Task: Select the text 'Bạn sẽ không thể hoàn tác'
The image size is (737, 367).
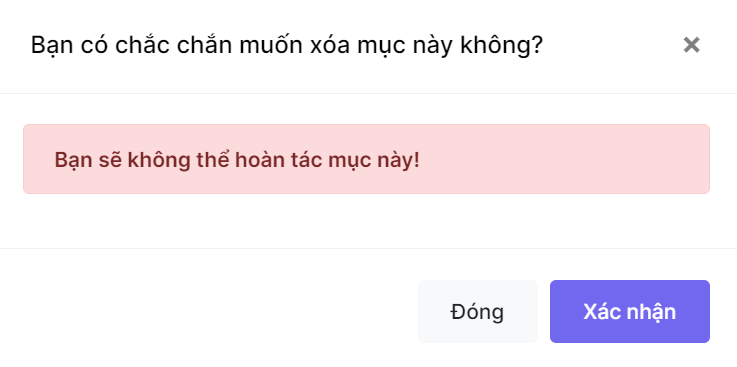Action: [x=189, y=160]
